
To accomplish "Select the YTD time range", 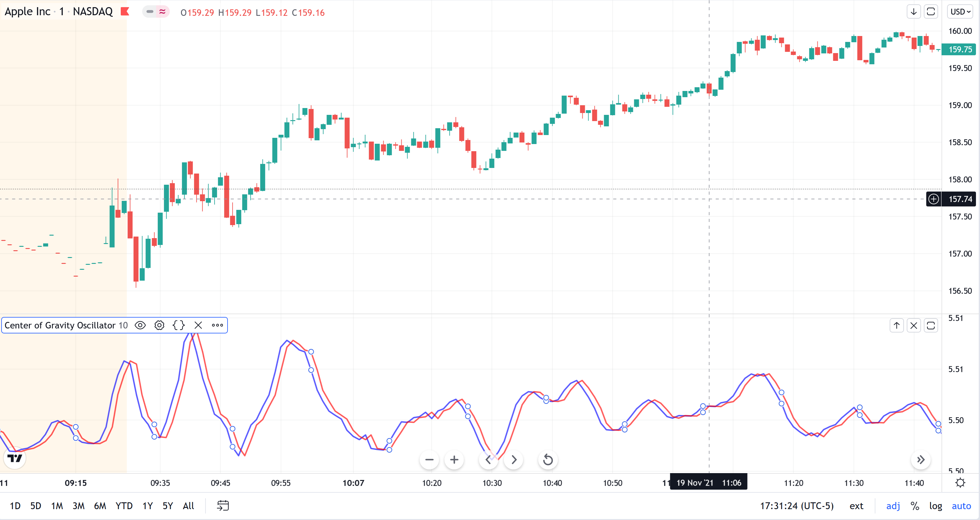I will coord(124,506).
